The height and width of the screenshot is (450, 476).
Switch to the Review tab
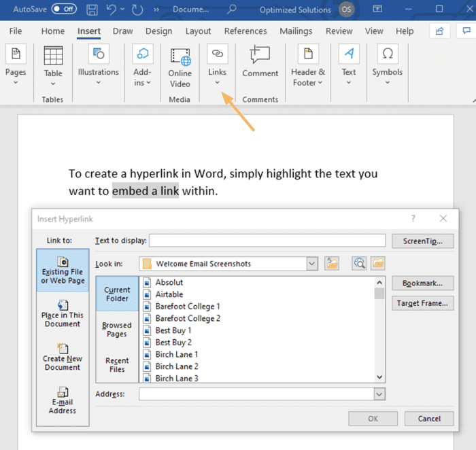tap(339, 31)
